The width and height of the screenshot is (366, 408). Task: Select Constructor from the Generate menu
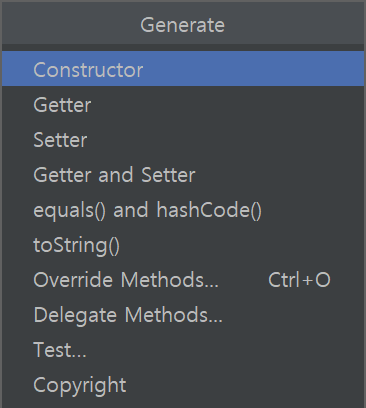point(183,69)
